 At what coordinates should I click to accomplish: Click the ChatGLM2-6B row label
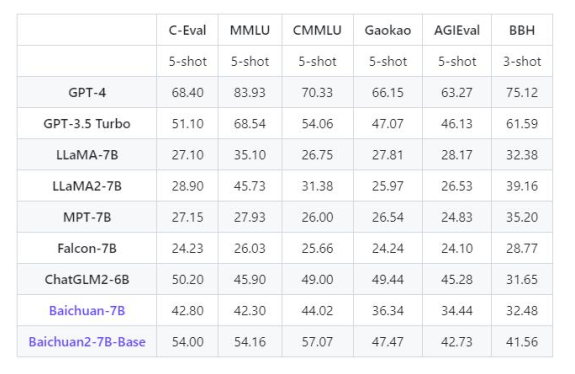point(87,279)
